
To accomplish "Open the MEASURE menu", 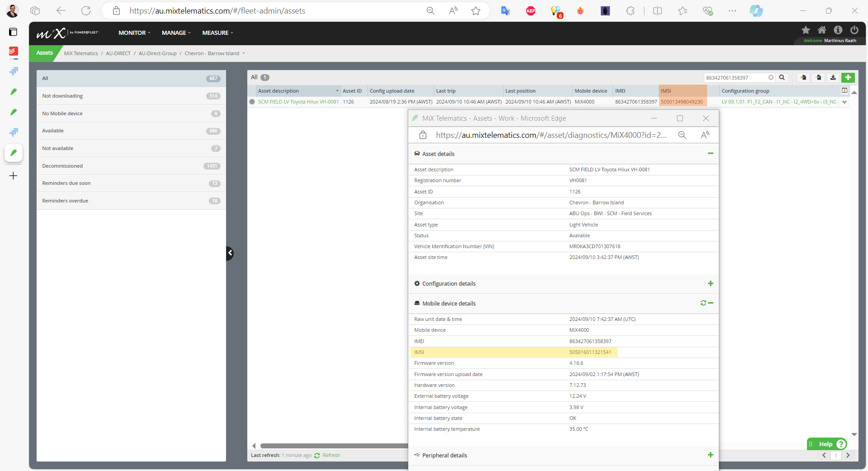I will tap(217, 33).
